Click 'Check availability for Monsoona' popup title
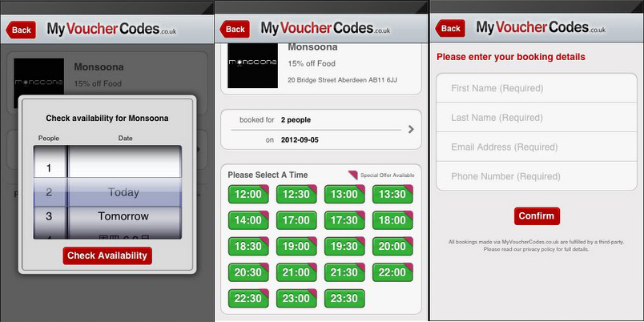The width and height of the screenshot is (644, 322). pyautogui.click(x=107, y=119)
